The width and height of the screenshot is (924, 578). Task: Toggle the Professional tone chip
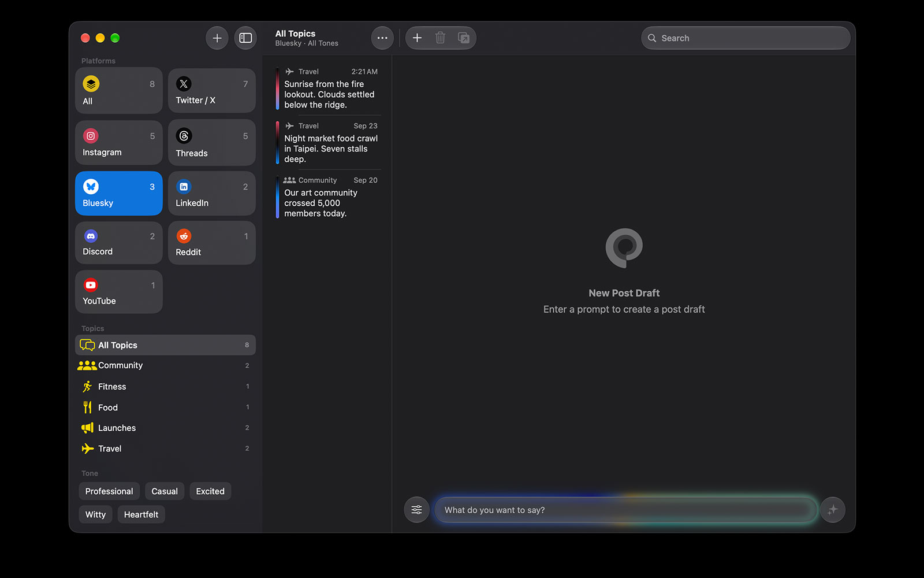[x=109, y=491]
